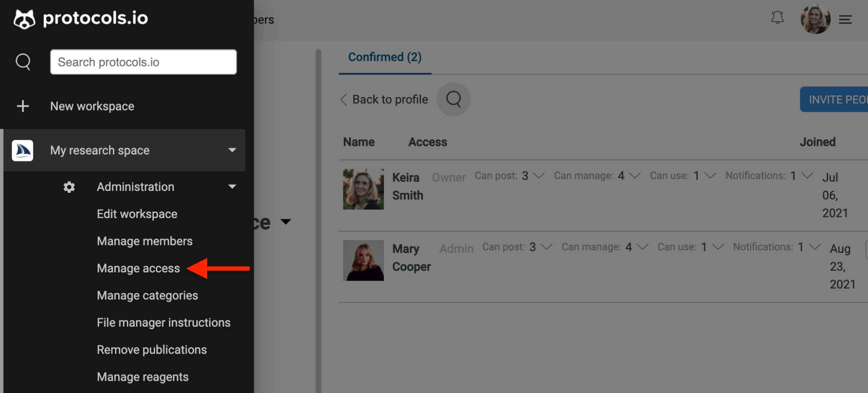Image resolution: width=868 pixels, height=393 pixels.
Task: Click the Search protocols.io input field
Action: (x=143, y=62)
